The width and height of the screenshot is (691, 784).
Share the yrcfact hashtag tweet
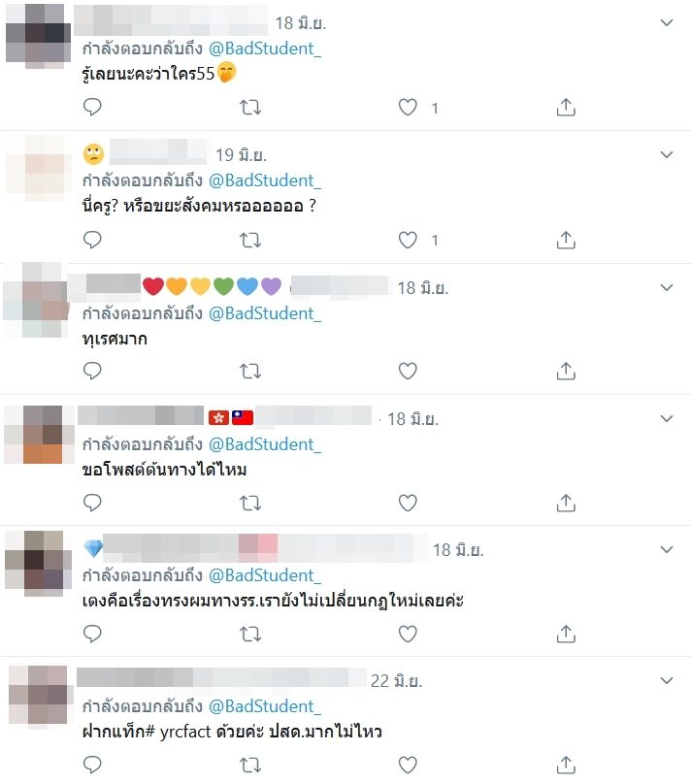click(566, 765)
